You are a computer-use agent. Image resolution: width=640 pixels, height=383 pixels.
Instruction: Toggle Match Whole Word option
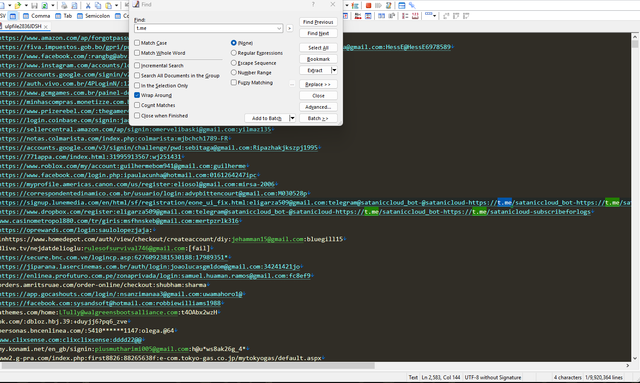[137, 53]
